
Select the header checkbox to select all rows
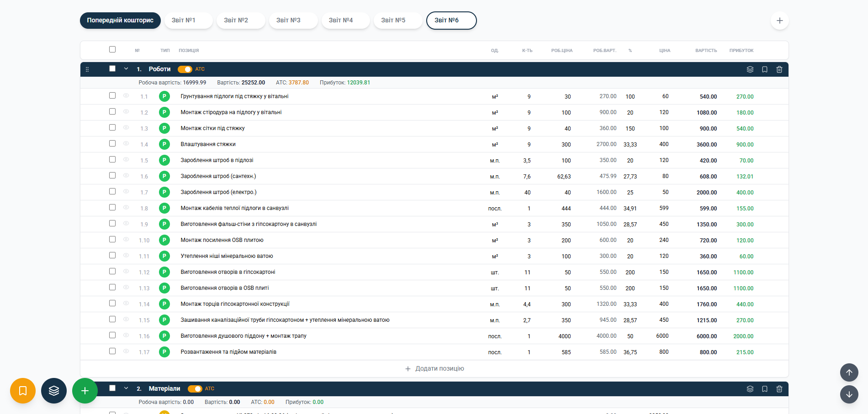click(x=112, y=48)
